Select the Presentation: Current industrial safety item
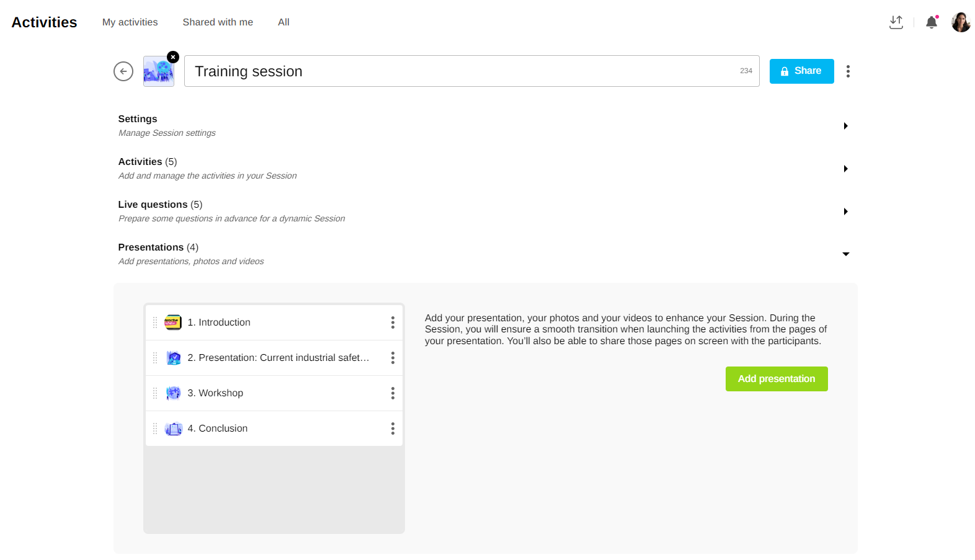975x560 pixels. pyautogui.click(x=278, y=358)
